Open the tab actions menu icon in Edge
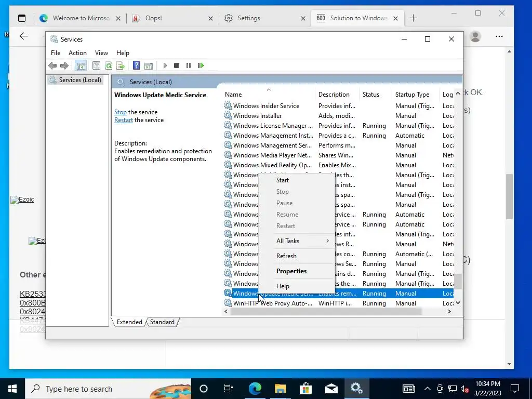Image resolution: width=532 pixels, height=399 pixels. click(22, 18)
